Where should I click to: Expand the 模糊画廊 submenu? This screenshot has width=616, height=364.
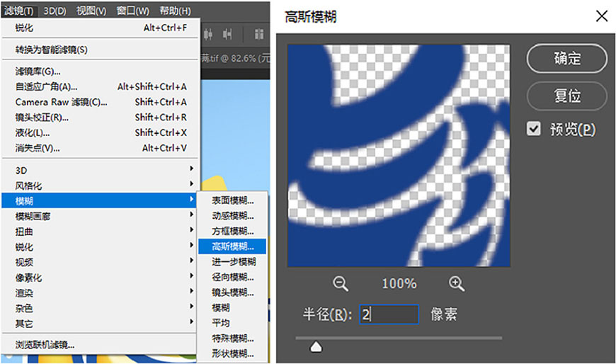pyautogui.click(x=101, y=216)
